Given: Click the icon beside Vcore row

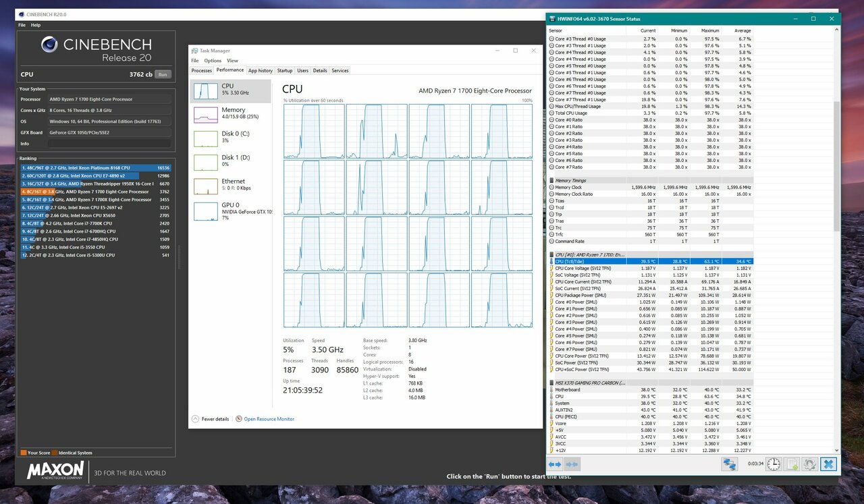Looking at the screenshot, I should tap(551, 423).
